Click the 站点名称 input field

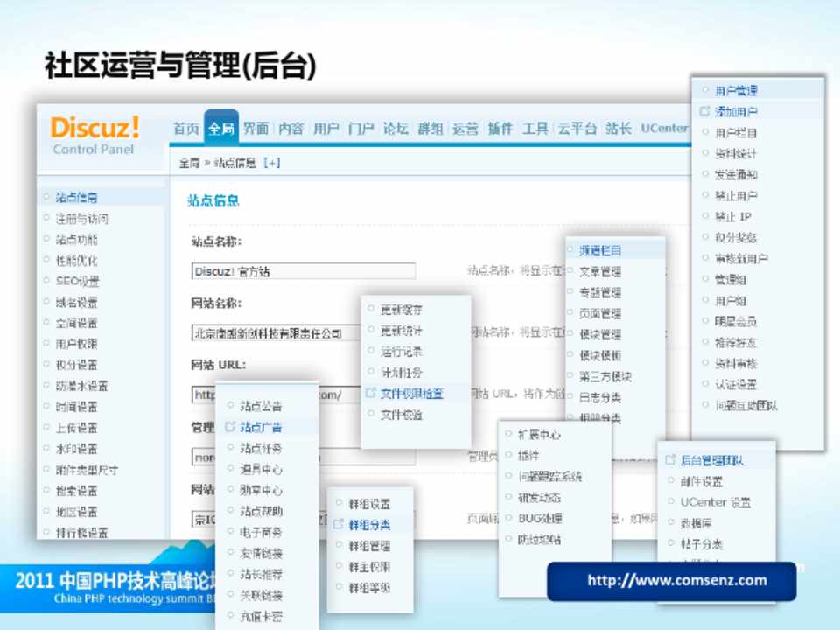tap(303, 272)
